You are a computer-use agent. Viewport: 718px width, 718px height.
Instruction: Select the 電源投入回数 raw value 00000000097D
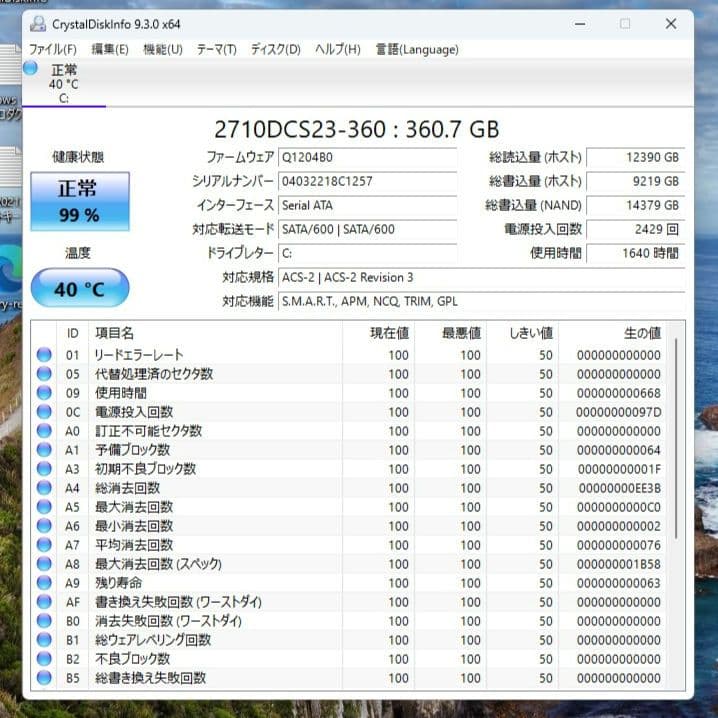tap(619, 412)
